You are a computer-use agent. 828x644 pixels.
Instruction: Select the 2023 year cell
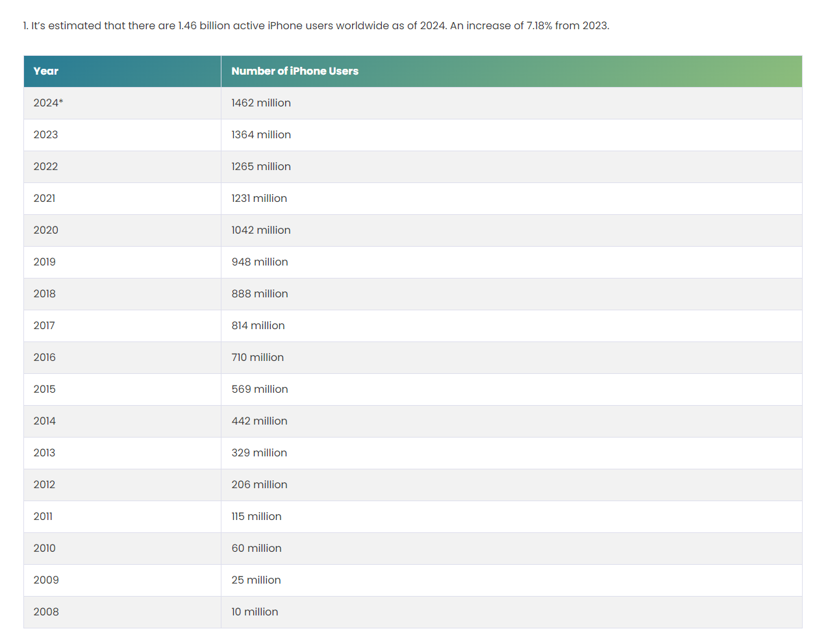[x=45, y=135]
